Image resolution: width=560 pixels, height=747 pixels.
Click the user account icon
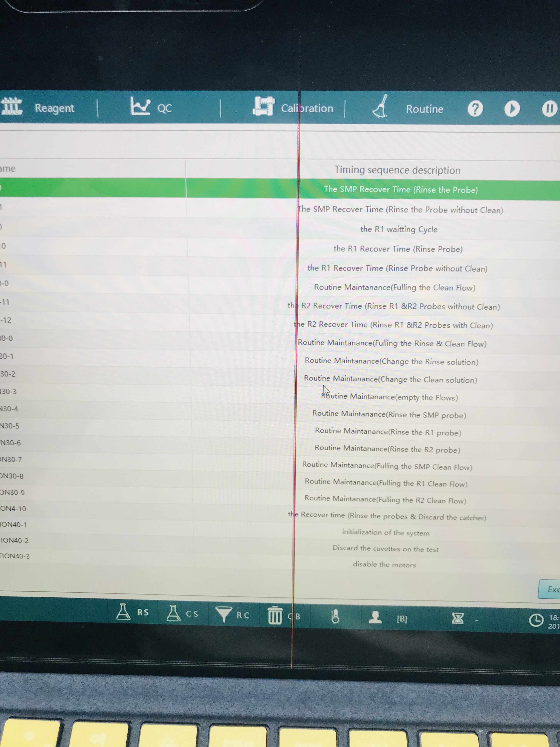point(375,618)
